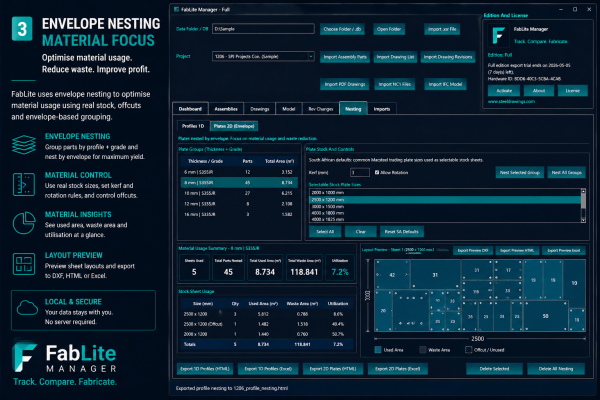
Task: Click the Layout Preview grid icon
Action: coord(24,264)
